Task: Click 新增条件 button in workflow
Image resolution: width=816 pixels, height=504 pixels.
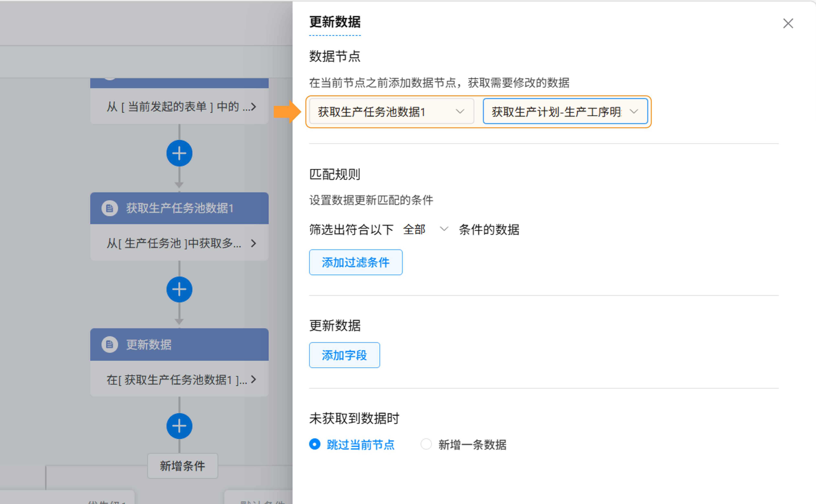Action: 182,466
